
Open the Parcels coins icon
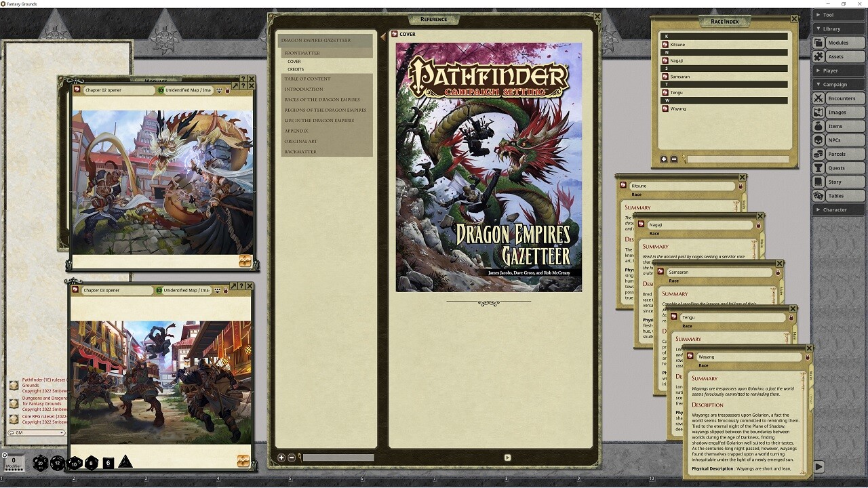[818, 154]
